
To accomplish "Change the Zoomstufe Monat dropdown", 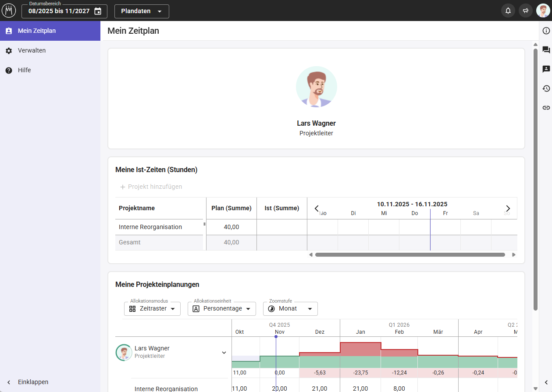I will (290, 309).
